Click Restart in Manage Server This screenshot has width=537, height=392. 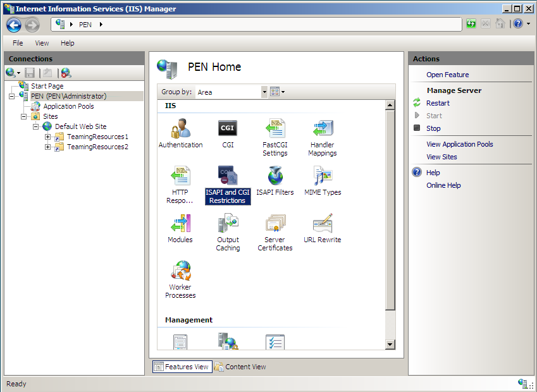438,103
